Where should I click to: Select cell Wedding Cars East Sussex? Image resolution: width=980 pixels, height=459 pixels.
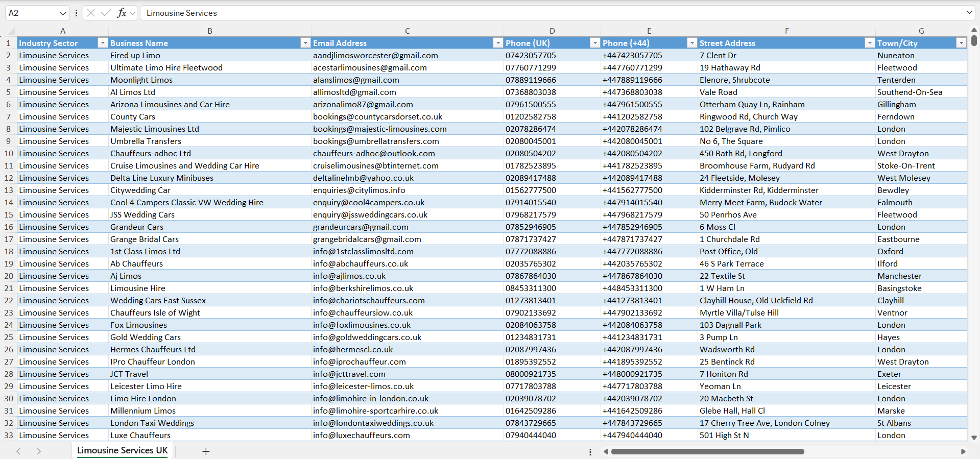point(209,300)
